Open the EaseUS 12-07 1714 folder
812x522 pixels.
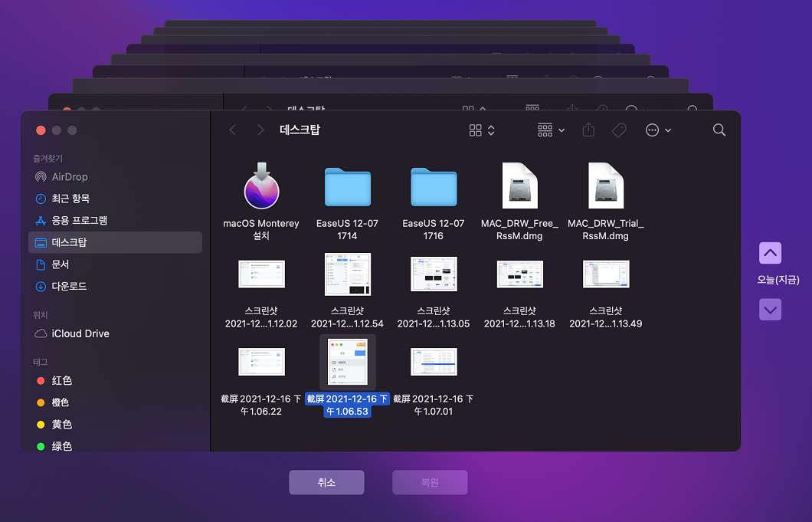click(347, 187)
